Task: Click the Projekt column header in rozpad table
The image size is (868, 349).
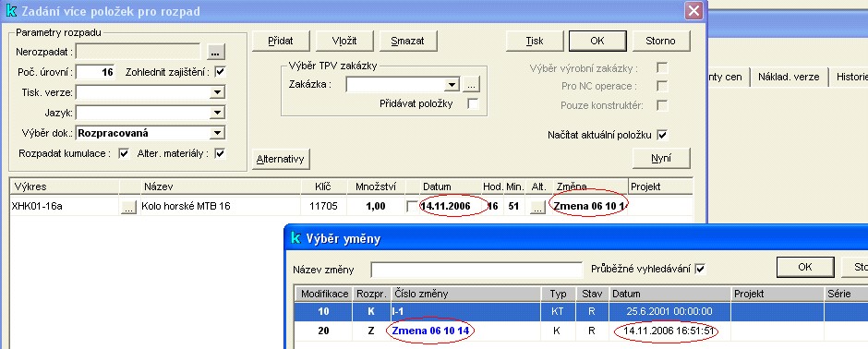Action: coord(661,187)
